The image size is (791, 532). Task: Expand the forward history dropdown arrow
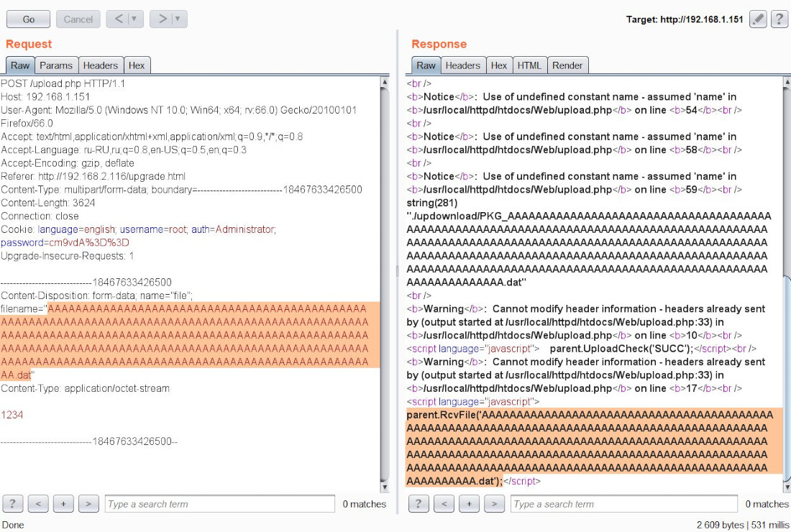click(x=178, y=19)
